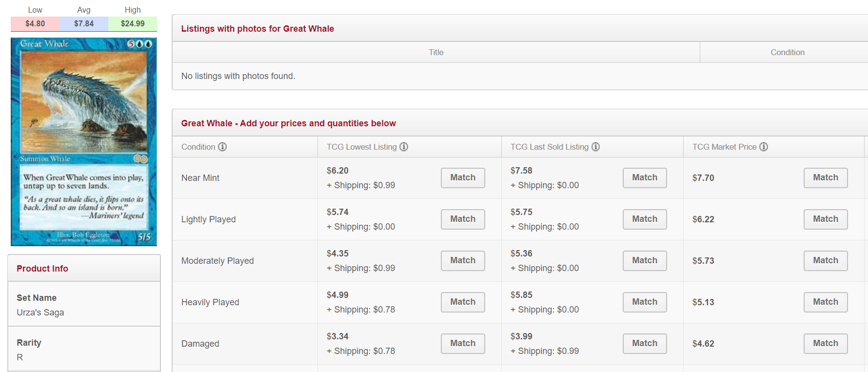Match Damaged lowest listing $3.34
The width and height of the screenshot is (868, 372).
463,344
